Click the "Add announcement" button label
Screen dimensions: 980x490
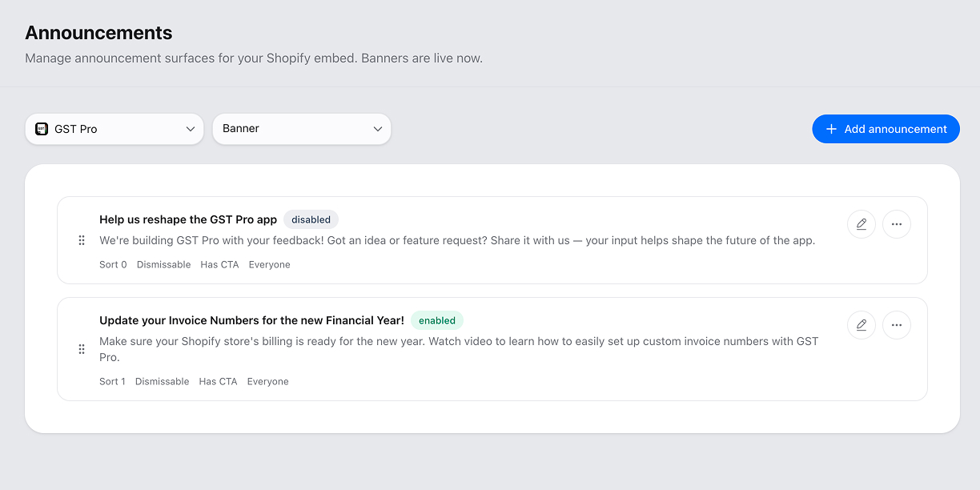[x=895, y=129]
